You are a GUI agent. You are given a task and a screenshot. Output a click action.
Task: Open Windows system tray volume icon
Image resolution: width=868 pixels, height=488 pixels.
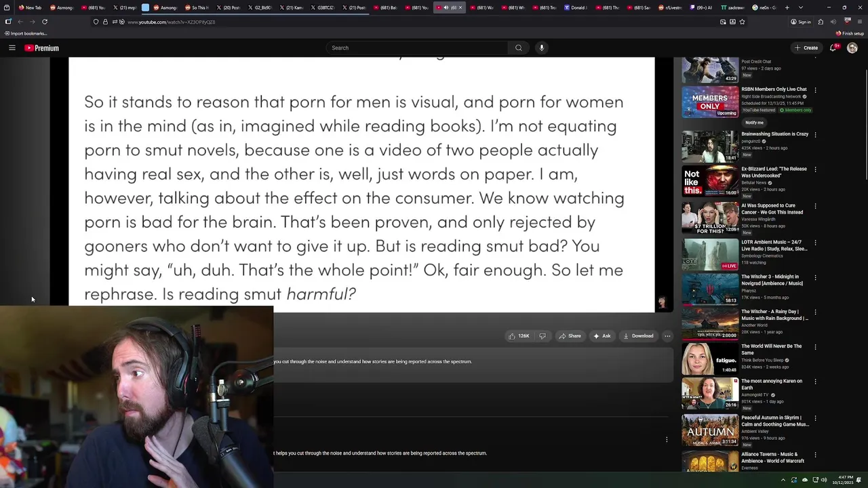coord(824,480)
